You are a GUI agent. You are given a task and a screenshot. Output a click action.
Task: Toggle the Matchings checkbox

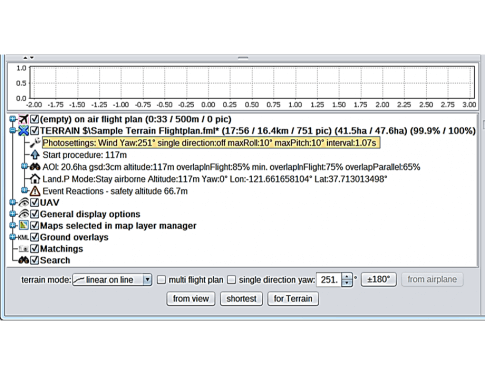pos(34,249)
